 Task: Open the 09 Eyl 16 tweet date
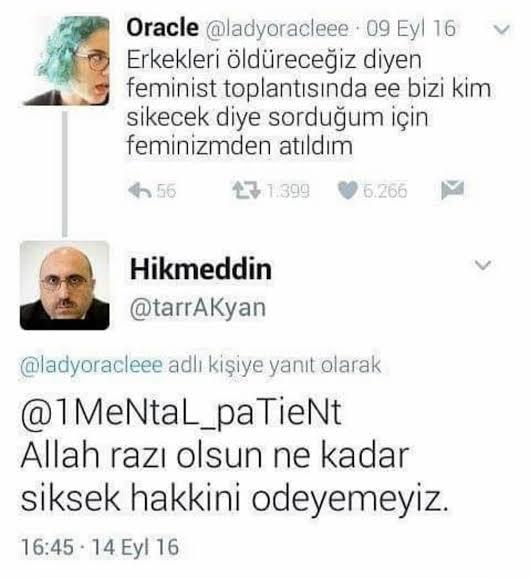coord(411,29)
